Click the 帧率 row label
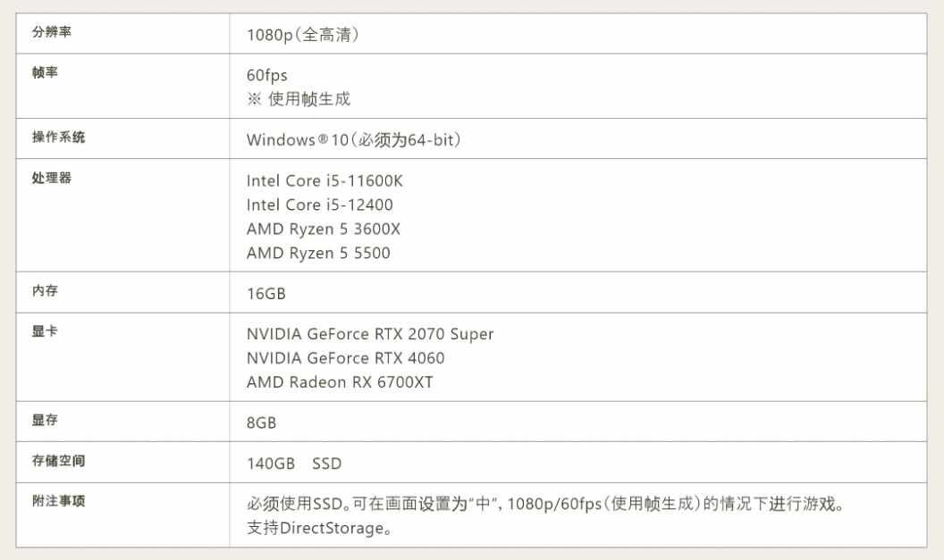Image resolution: width=944 pixels, height=560 pixels. pyautogui.click(x=45, y=72)
